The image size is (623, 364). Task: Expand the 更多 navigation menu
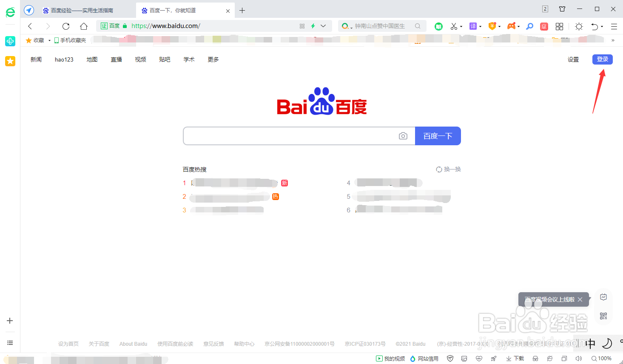click(213, 59)
